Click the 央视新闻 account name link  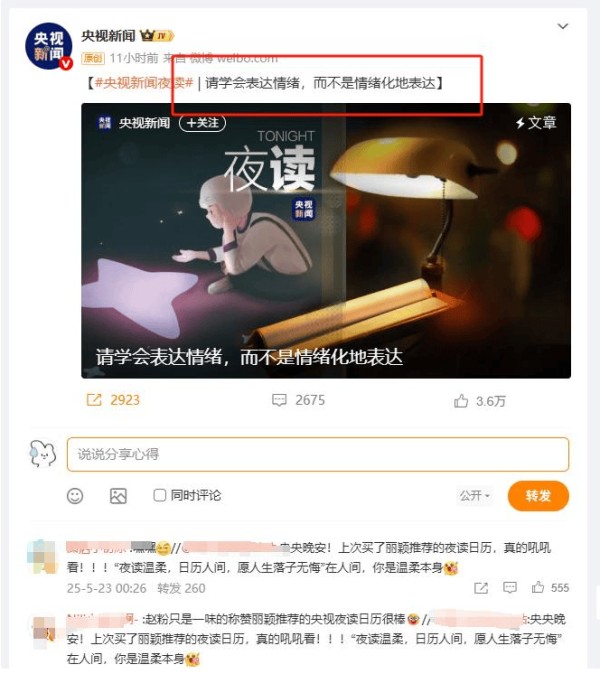pyautogui.click(x=108, y=36)
